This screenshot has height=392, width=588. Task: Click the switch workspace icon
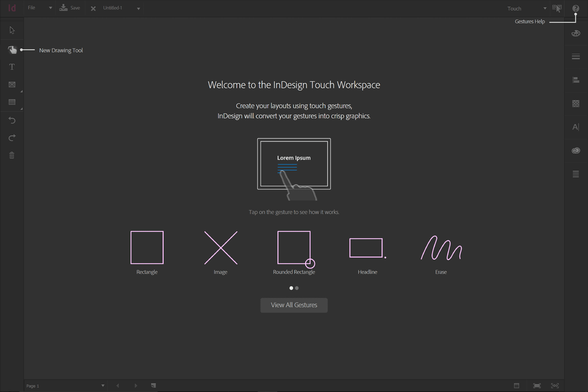[x=557, y=8]
